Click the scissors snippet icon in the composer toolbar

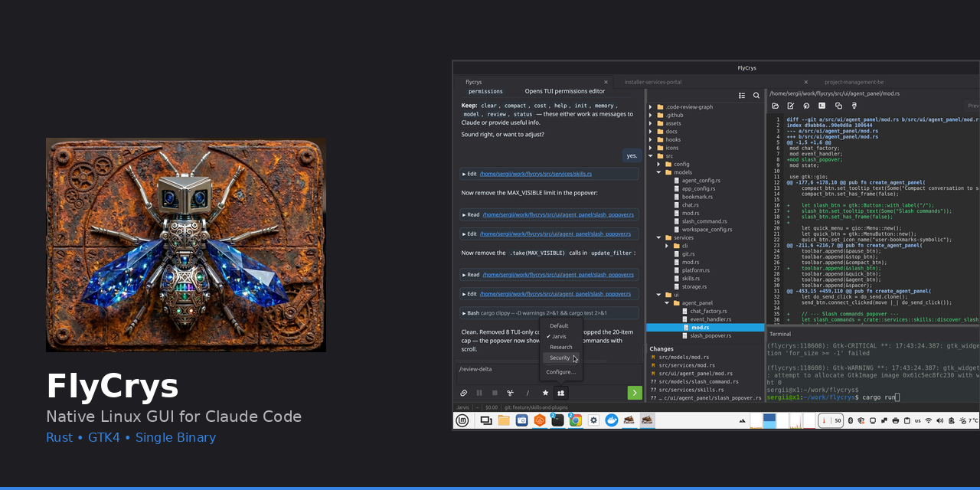coord(511,393)
